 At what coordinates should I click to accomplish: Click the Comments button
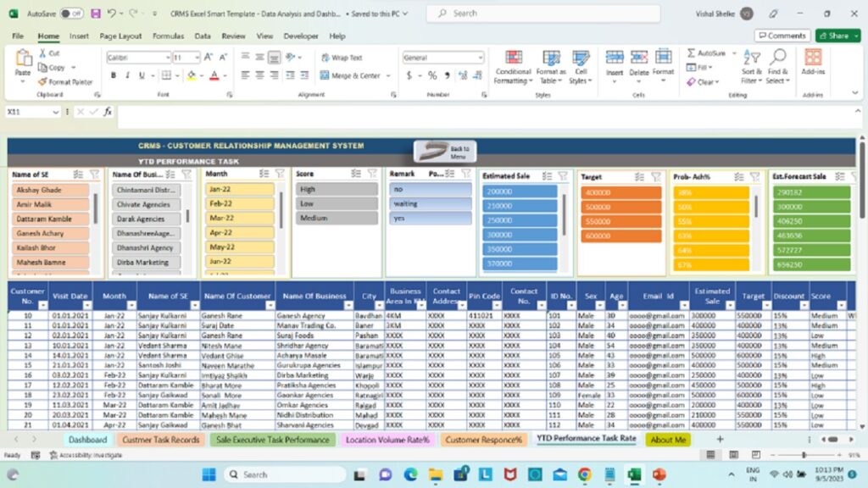pos(782,36)
